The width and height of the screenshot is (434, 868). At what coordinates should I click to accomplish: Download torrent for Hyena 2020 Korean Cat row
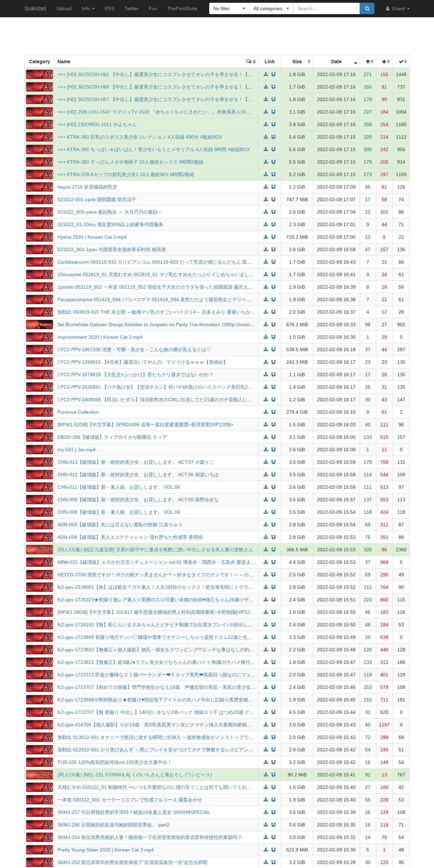tap(266, 237)
